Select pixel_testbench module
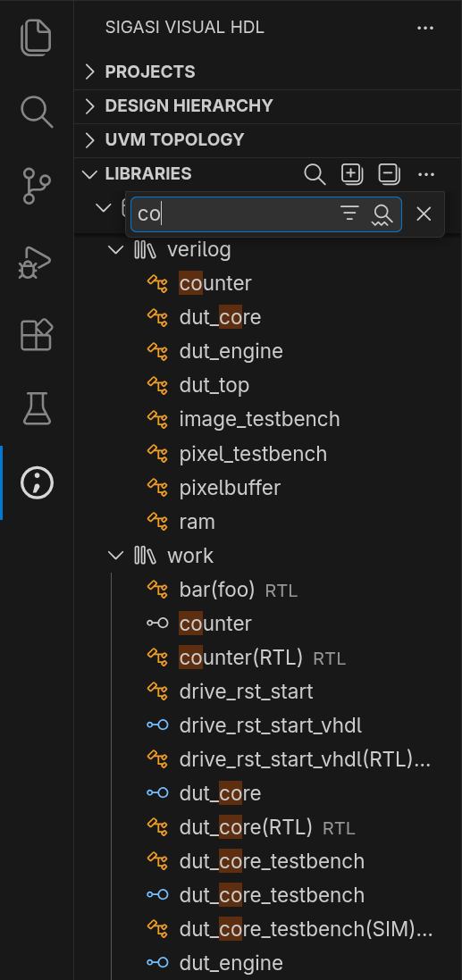The height and width of the screenshot is (980, 462). (253, 454)
